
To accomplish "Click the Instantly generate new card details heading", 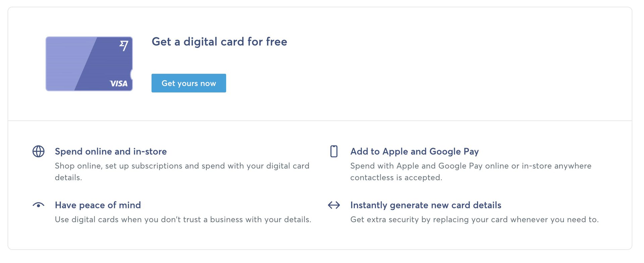I will click(426, 205).
